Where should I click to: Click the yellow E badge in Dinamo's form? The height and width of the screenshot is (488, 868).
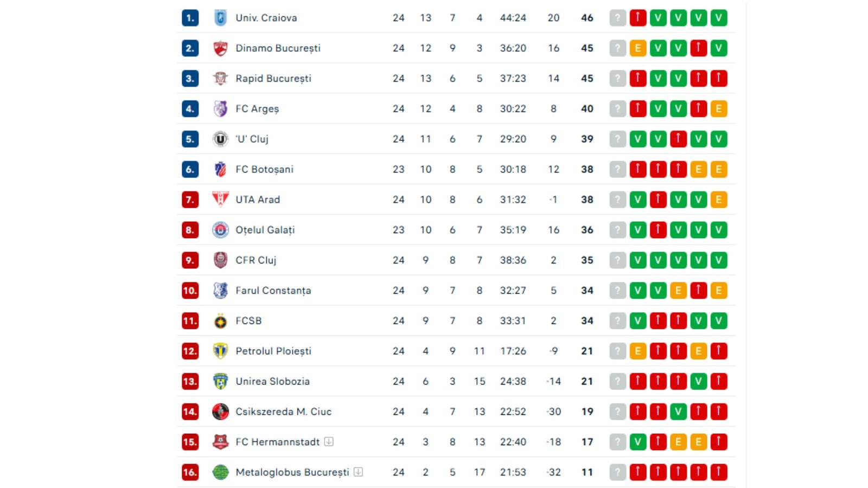(x=637, y=48)
